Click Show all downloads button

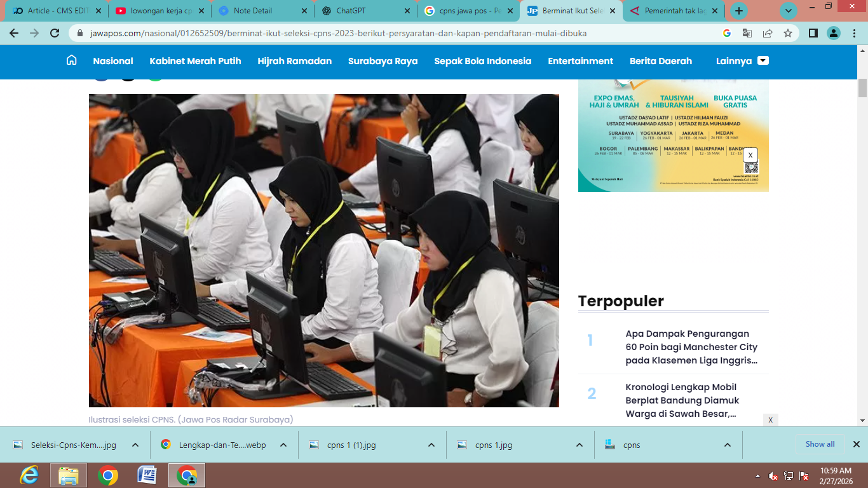pyautogui.click(x=820, y=444)
